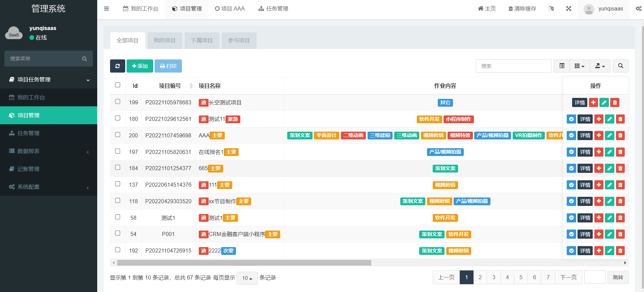Image resolution: width=644 pixels, height=292 pixels.
Task: Expand the 系统配置 sidebar menu
Action: pos(49,187)
